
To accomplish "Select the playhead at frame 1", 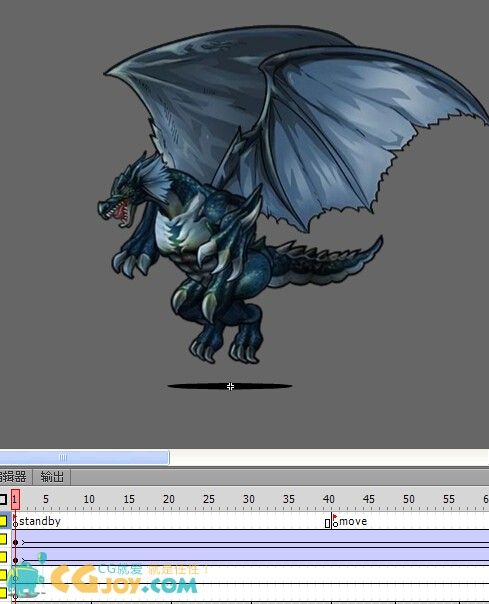I will [15, 499].
